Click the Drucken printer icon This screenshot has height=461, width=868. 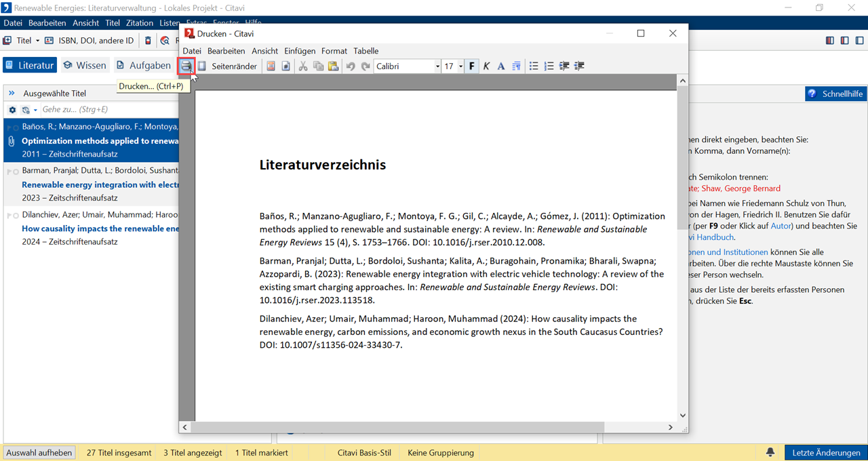186,66
